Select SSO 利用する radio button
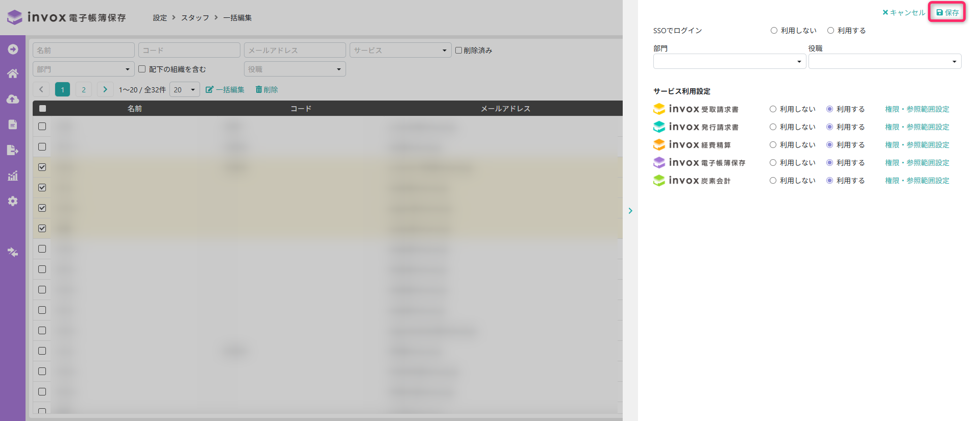 tap(830, 31)
